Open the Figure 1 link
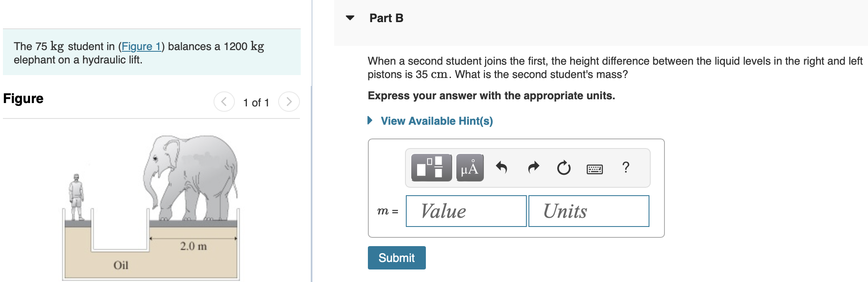Screen dimensions: 868x282 point(141,46)
